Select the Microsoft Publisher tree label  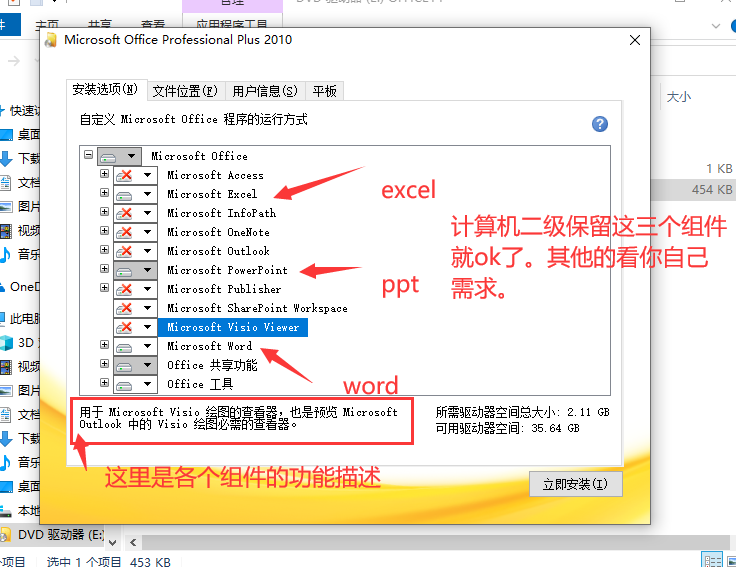tap(224, 290)
